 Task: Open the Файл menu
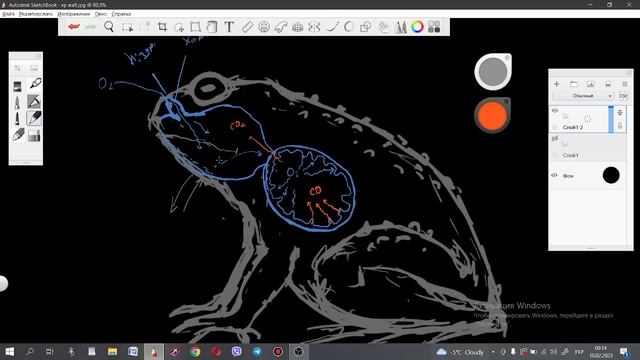tap(8, 14)
